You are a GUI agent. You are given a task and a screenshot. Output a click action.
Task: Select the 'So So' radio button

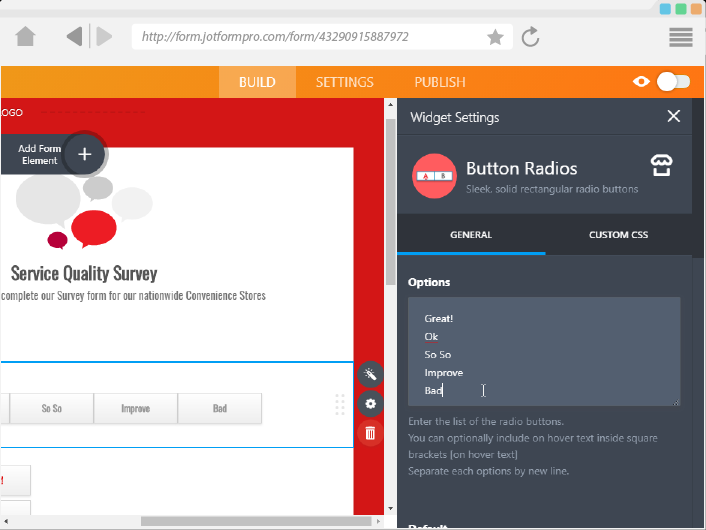click(x=51, y=408)
